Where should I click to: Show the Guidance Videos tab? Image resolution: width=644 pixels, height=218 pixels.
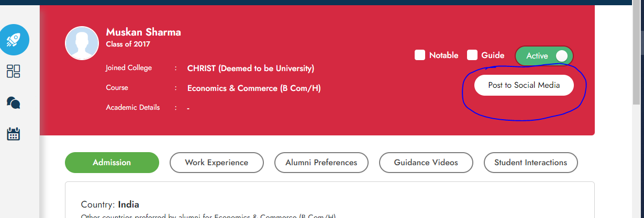426,163
